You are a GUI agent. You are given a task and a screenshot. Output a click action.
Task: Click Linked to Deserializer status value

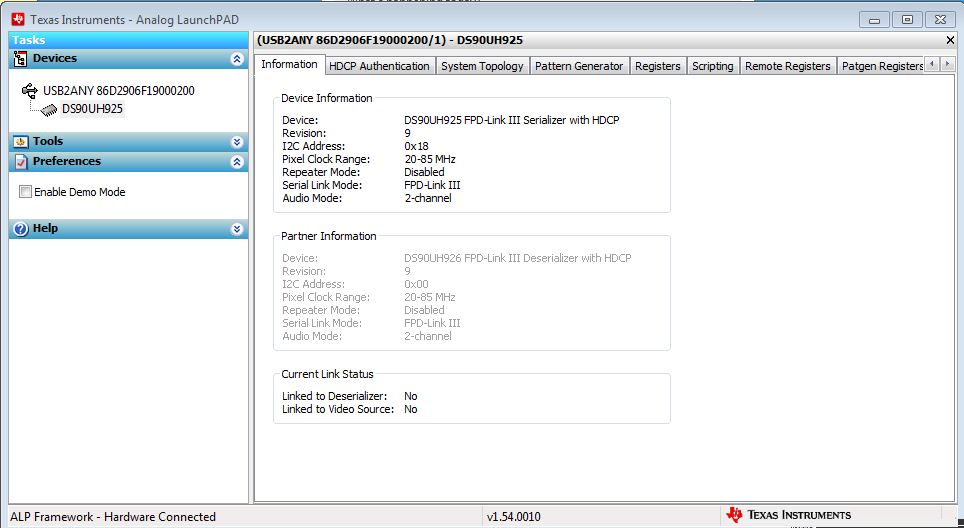(411, 396)
